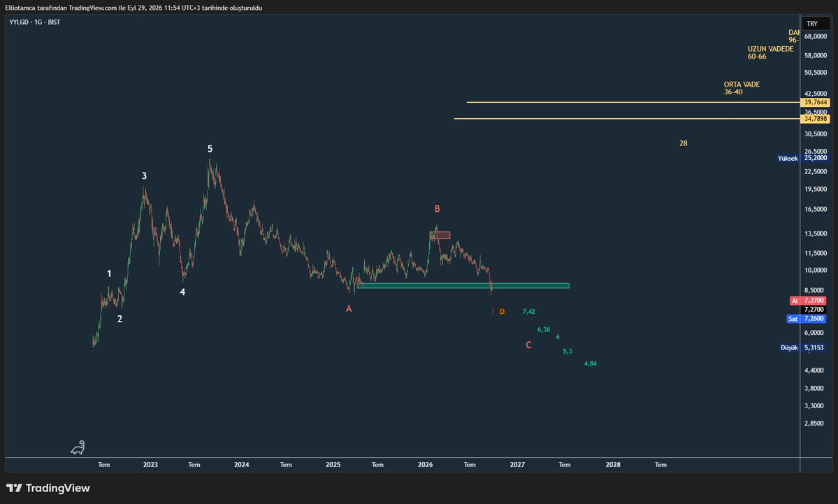Screen dimensions: 838x504
Task: Select the white wave 3 label
Action: click(x=144, y=176)
